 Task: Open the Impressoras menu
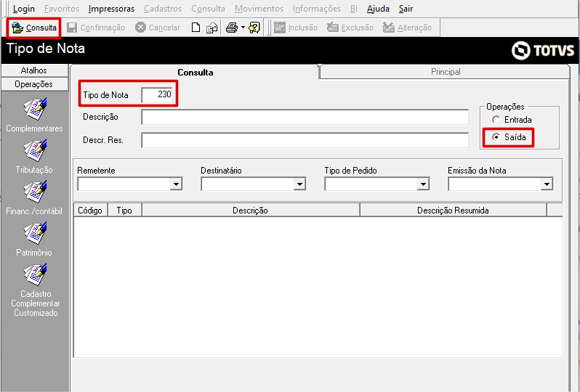tap(111, 9)
